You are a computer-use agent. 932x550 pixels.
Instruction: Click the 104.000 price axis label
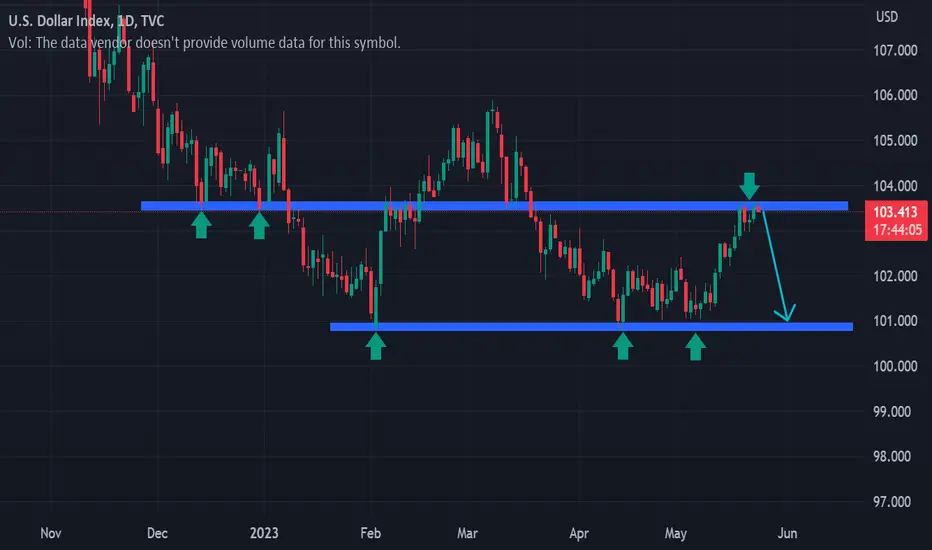(x=895, y=186)
